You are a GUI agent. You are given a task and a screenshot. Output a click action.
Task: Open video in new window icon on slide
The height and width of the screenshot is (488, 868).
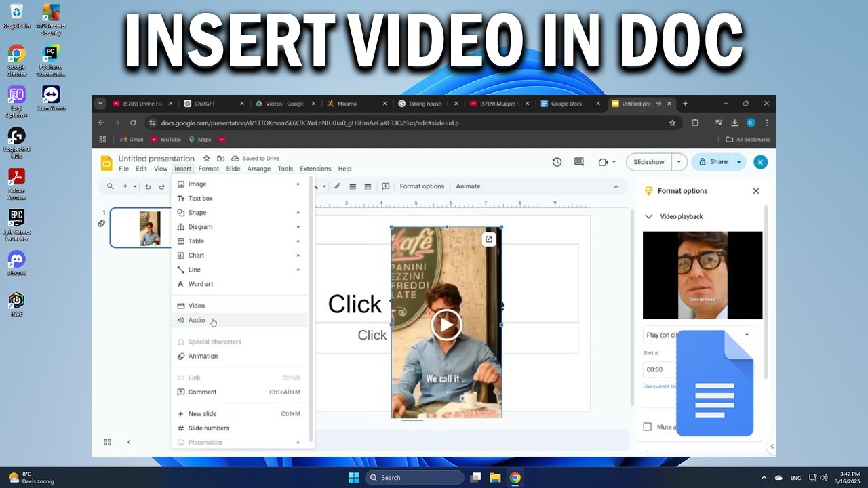coord(488,239)
